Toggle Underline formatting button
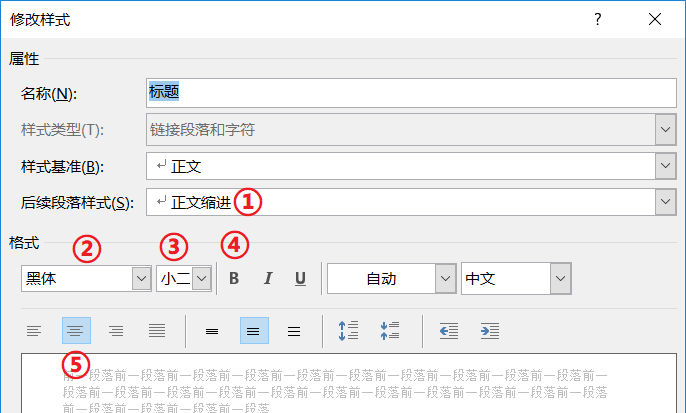The width and height of the screenshot is (686, 413). (x=300, y=278)
